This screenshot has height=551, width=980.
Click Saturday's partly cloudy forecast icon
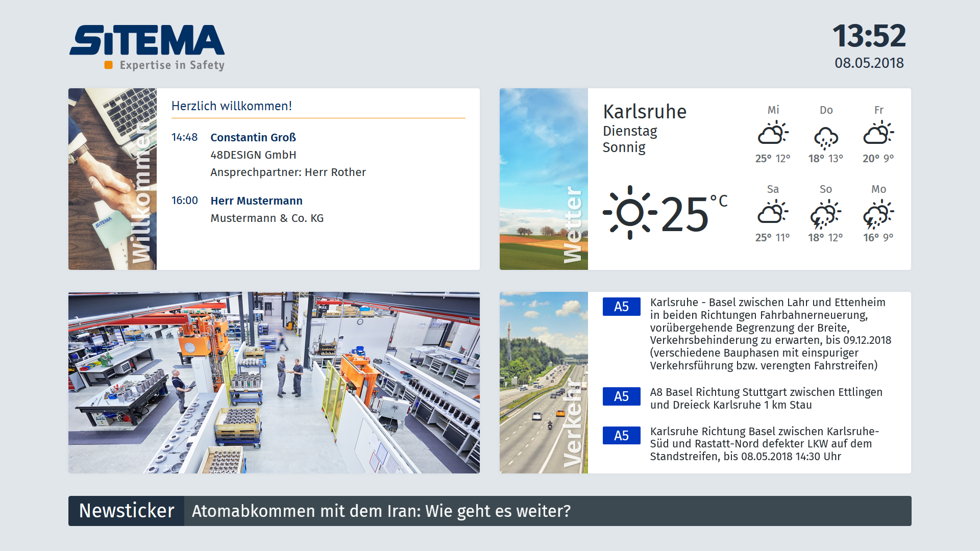pyautogui.click(x=773, y=213)
